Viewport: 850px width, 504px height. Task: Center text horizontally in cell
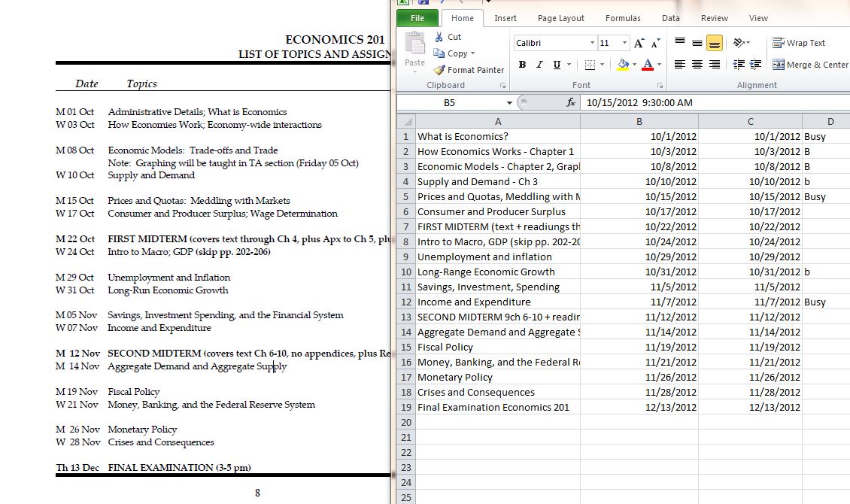point(697,65)
